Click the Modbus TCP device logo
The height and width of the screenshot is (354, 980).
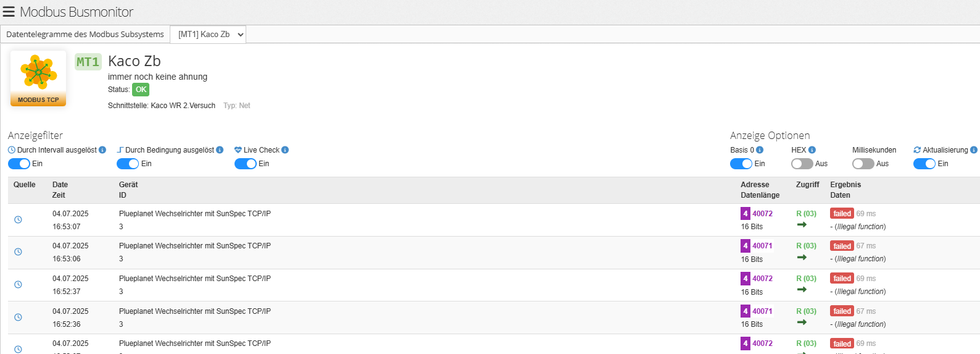[38, 78]
